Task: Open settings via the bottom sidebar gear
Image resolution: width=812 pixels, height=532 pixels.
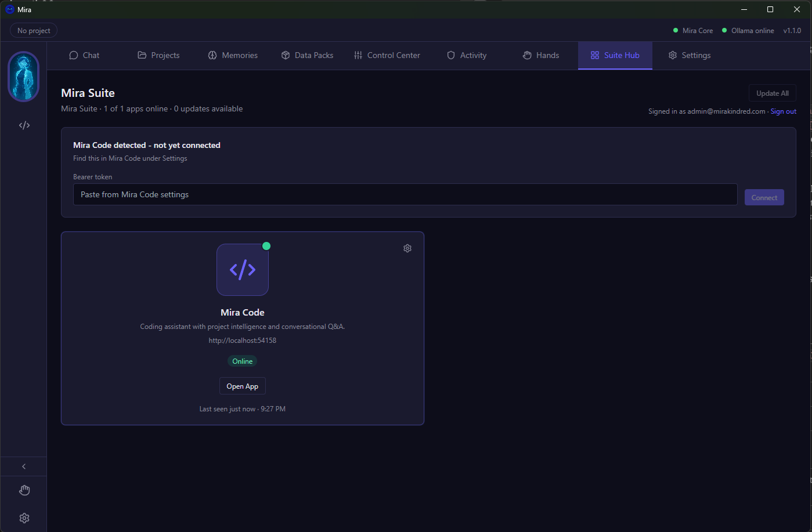Action: (24, 518)
